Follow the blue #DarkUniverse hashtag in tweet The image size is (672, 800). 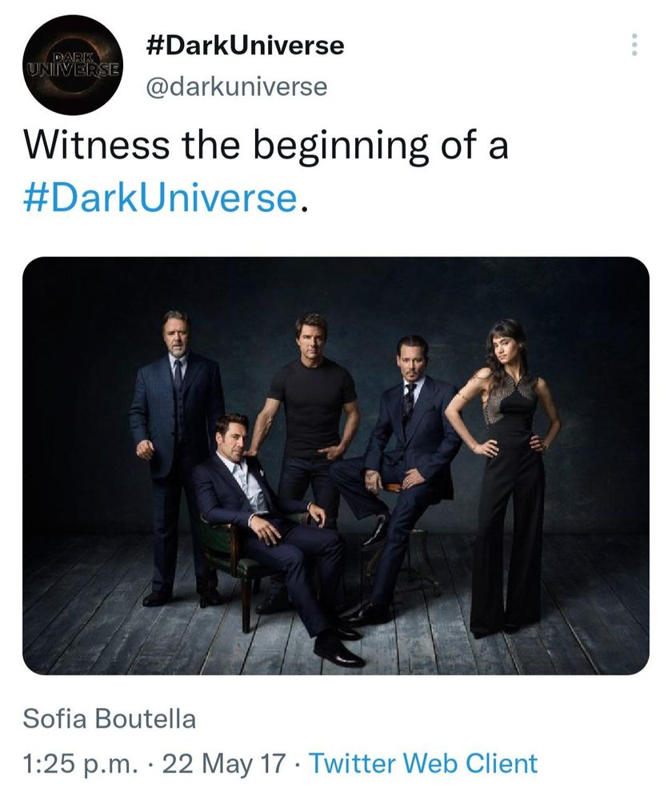(x=160, y=197)
